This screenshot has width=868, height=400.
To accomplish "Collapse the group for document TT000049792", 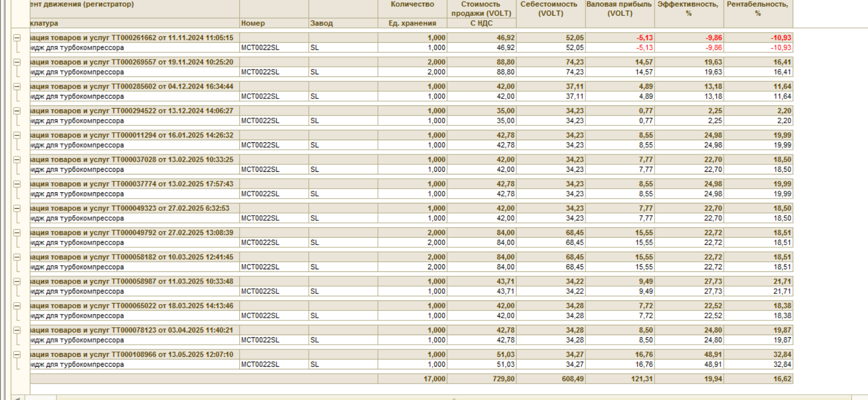I will click(x=17, y=233).
